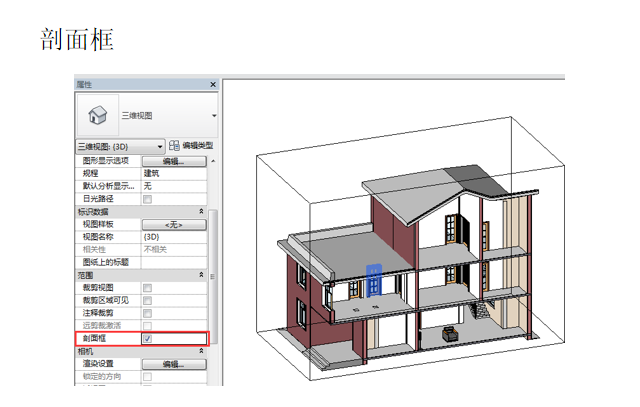Click the 3D view house type icon
The width and height of the screenshot is (640, 407).
tap(97, 115)
